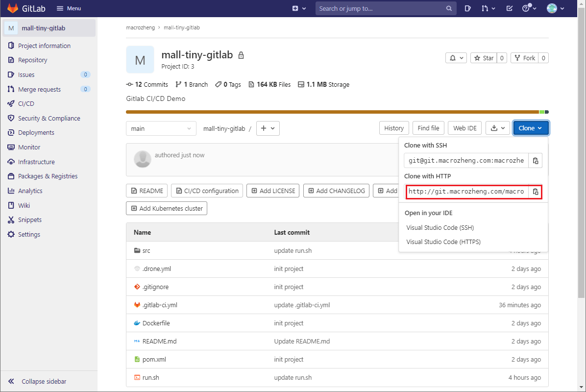The width and height of the screenshot is (586, 392).
Task: Open Merge requests icon in top navbar
Action: pos(488,8)
